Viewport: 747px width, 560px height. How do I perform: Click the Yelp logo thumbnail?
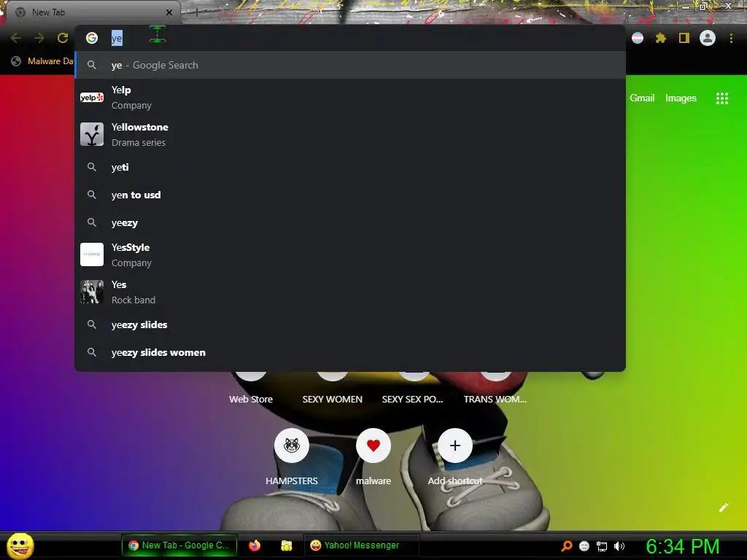tap(92, 98)
